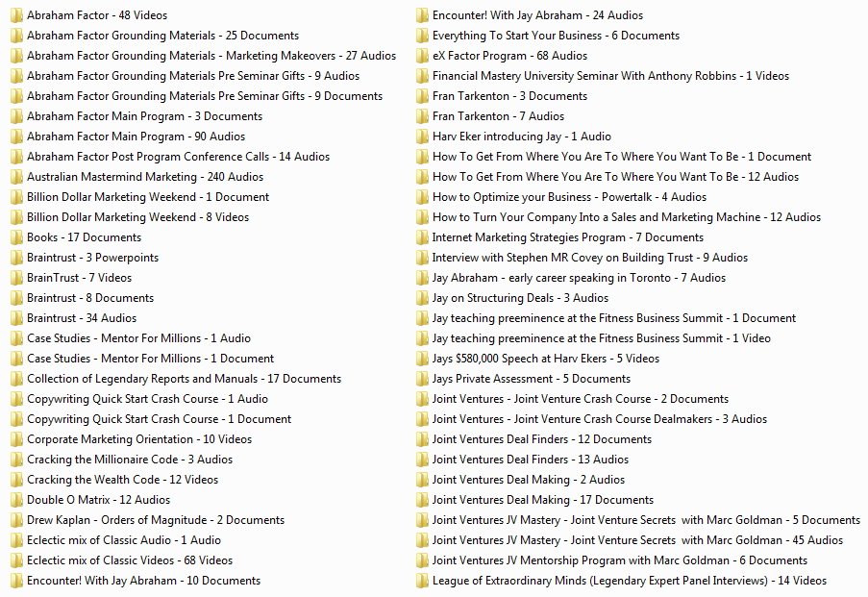Click folder icon for Harv Eker introducing Jay

pyautogui.click(x=422, y=137)
